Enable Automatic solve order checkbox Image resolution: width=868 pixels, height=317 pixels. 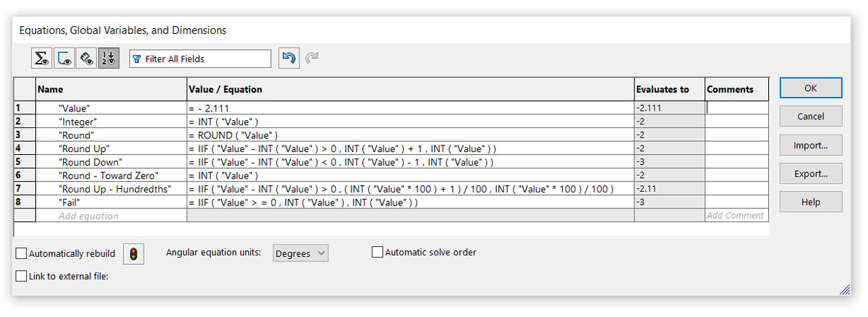[x=377, y=253]
